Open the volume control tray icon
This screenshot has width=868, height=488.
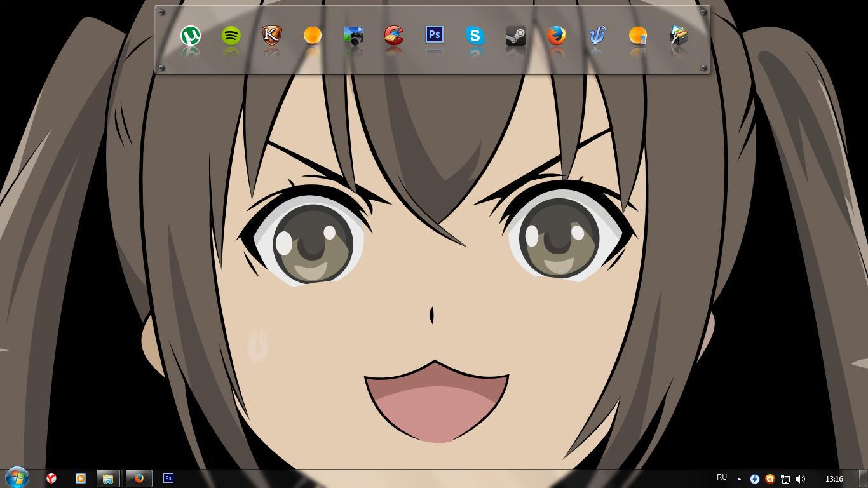pos(801,479)
